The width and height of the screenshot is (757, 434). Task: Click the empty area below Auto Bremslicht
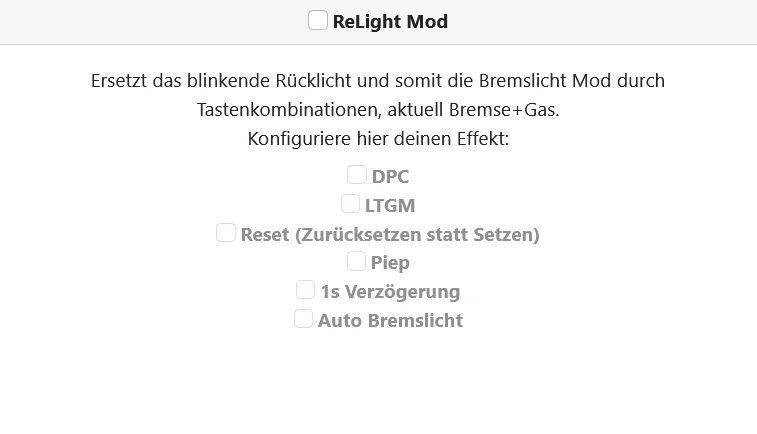coord(378,381)
